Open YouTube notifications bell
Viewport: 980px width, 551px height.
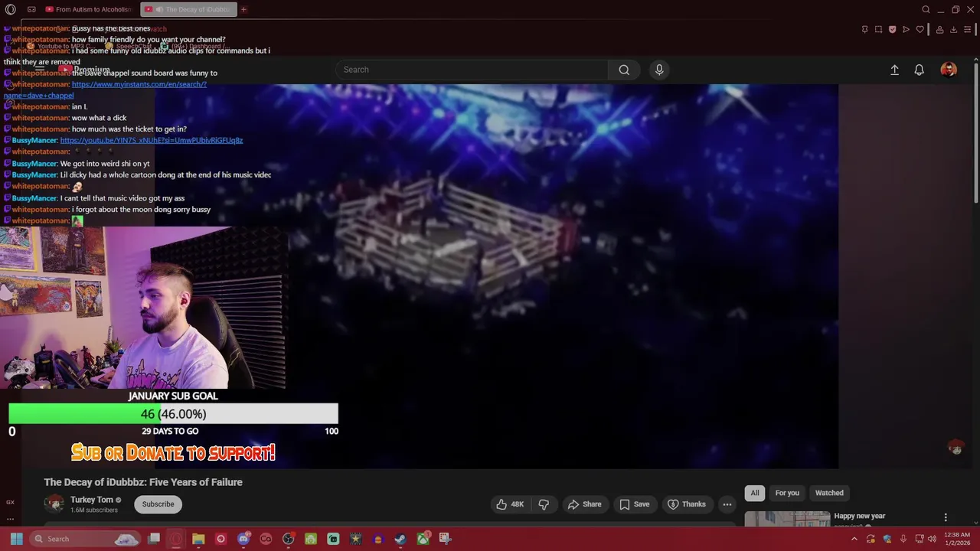coord(920,70)
